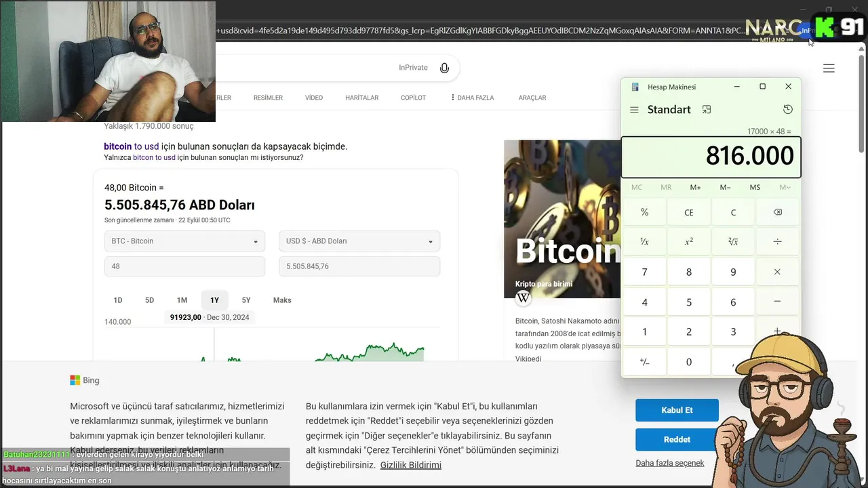Click the M+ memory add button

point(696,187)
